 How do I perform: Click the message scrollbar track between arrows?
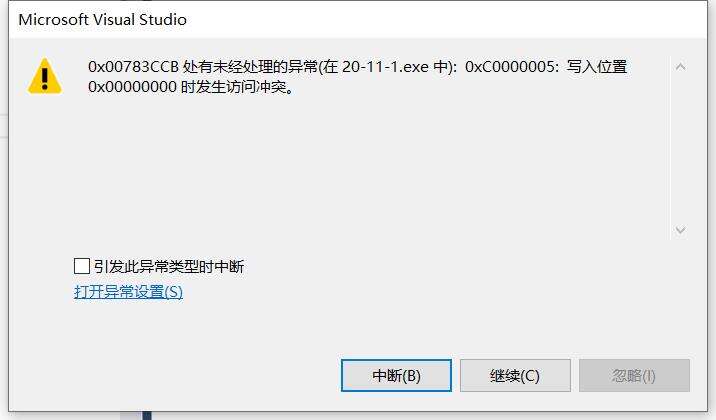coord(680,148)
